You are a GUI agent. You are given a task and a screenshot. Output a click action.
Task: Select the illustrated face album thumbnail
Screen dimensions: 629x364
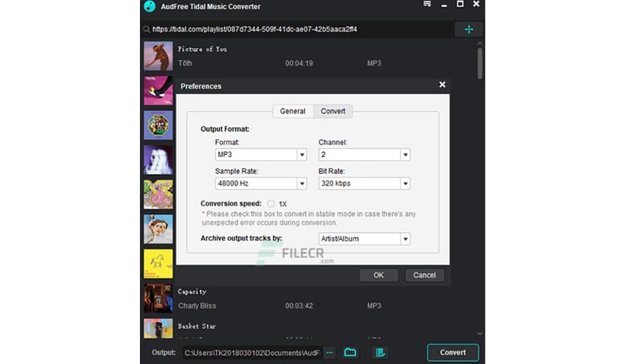coord(159,229)
